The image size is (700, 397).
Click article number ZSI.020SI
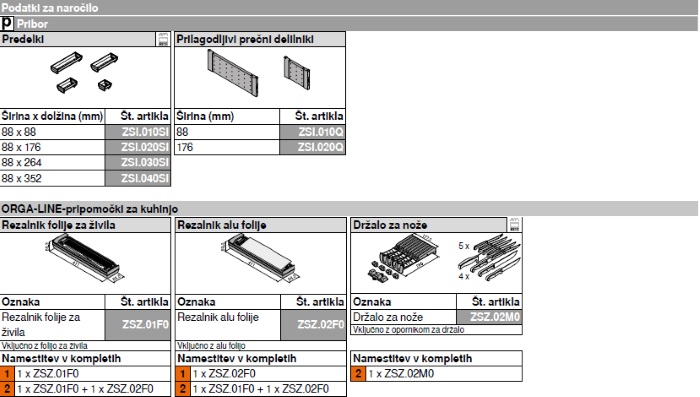pos(138,147)
